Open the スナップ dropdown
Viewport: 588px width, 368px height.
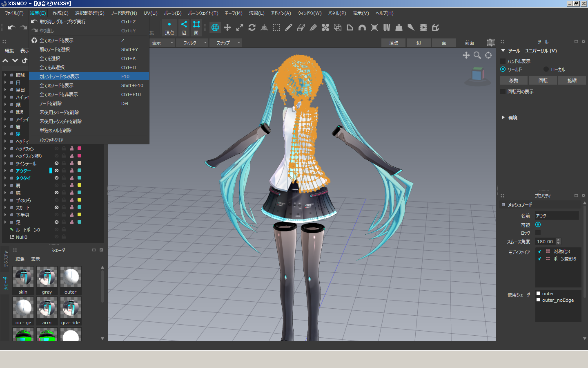tap(226, 43)
